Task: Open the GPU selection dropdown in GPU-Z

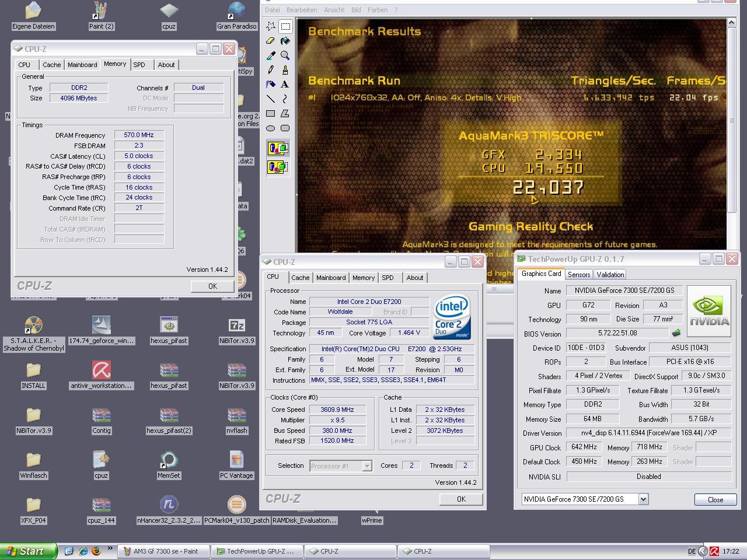Action: 643,499
